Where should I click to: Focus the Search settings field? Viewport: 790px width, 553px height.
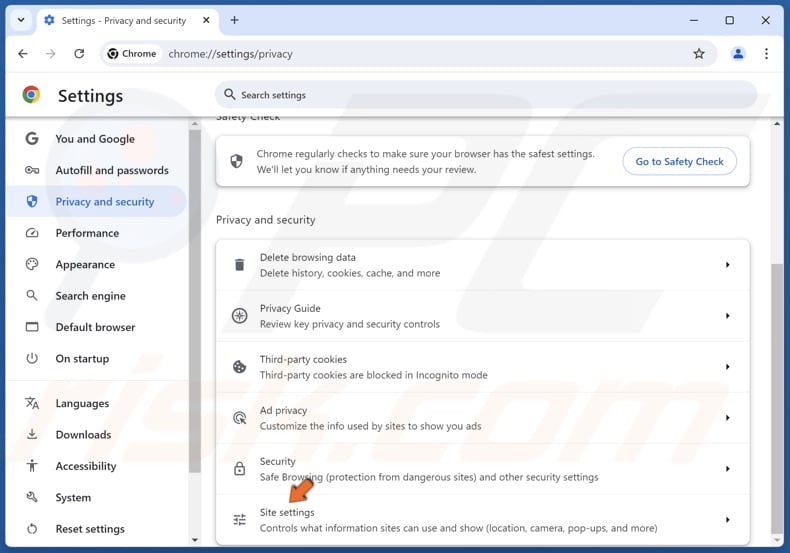(x=486, y=95)
